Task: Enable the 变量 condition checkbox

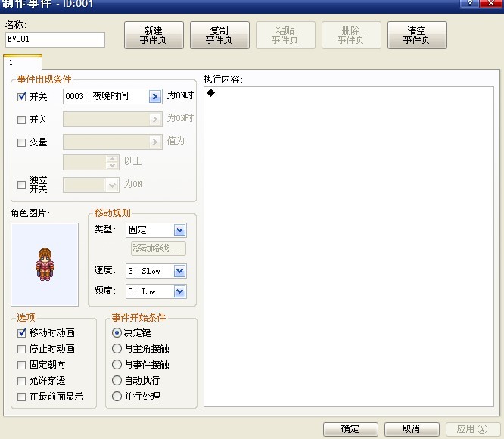Action: 21,142
